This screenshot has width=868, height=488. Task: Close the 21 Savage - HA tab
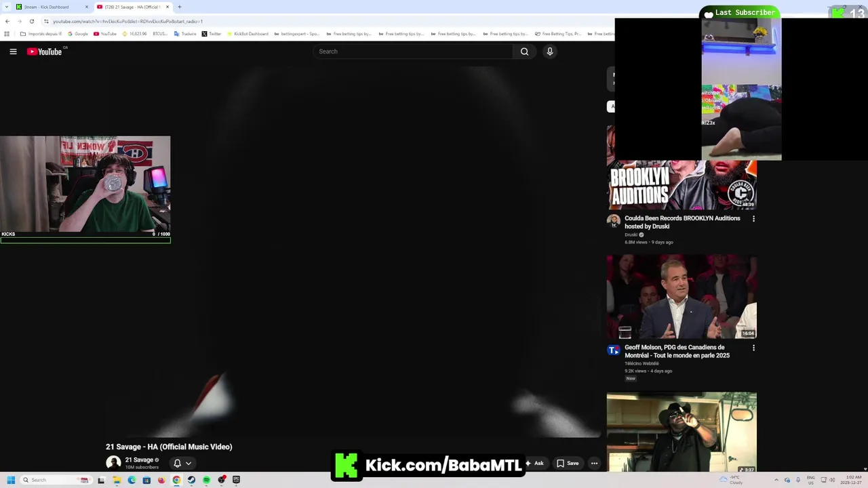pos(167,7)
